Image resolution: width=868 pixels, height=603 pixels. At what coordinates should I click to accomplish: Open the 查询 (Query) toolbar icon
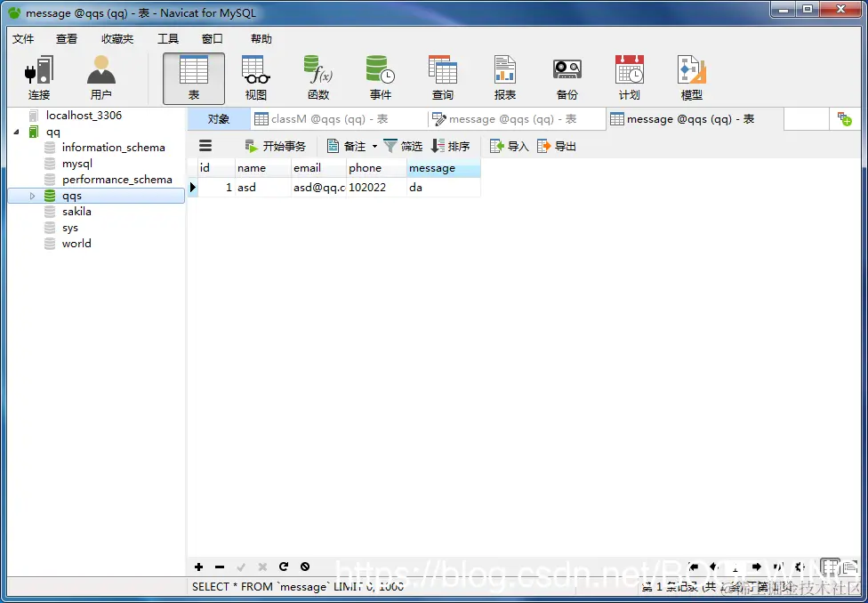point(443,78)
